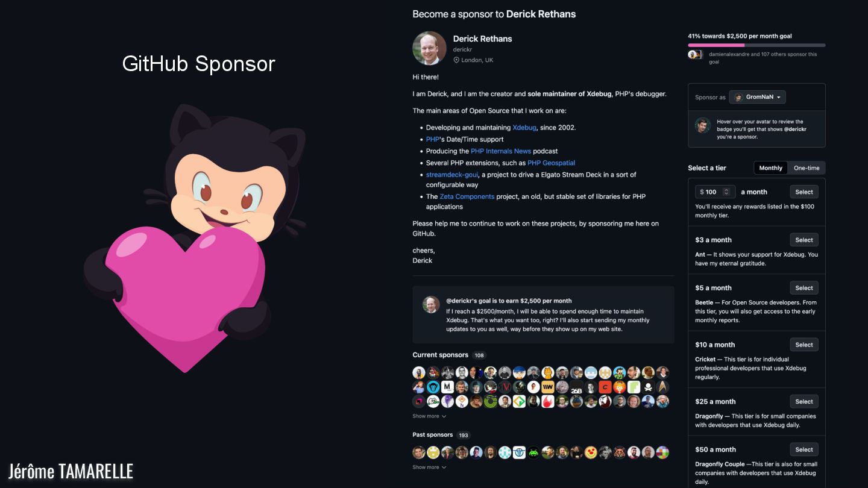868x488 pixels.
Task: Select the $3 a month Ant tier
Action: (x=804, y=240)
